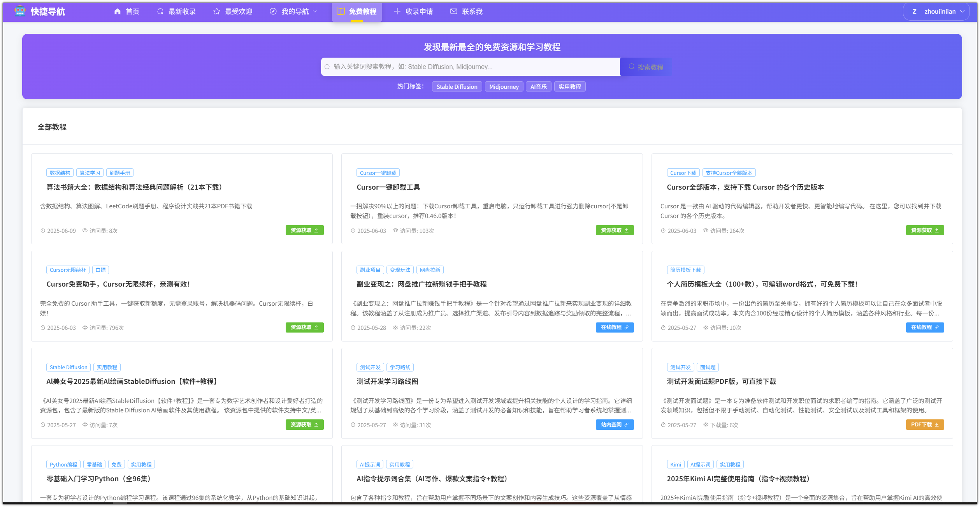
Task: Click the 免费 tag
Action: [x=116, y=465]
